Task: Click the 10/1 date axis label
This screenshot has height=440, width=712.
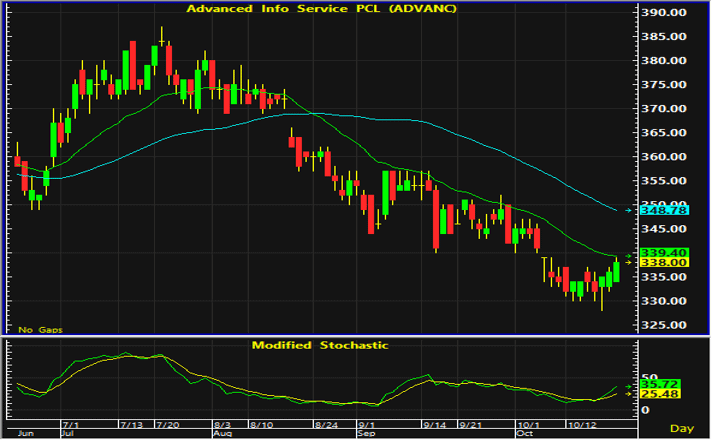Action: coord(529,425)
